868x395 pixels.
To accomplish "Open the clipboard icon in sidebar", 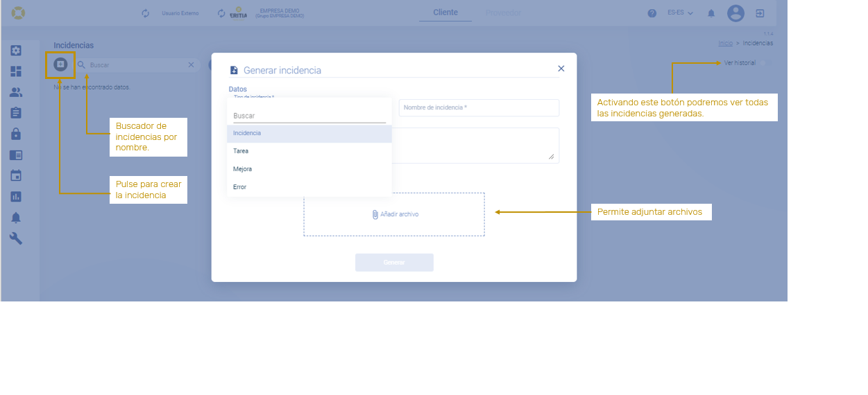I will pyautogui.click(x=16, y=113).
